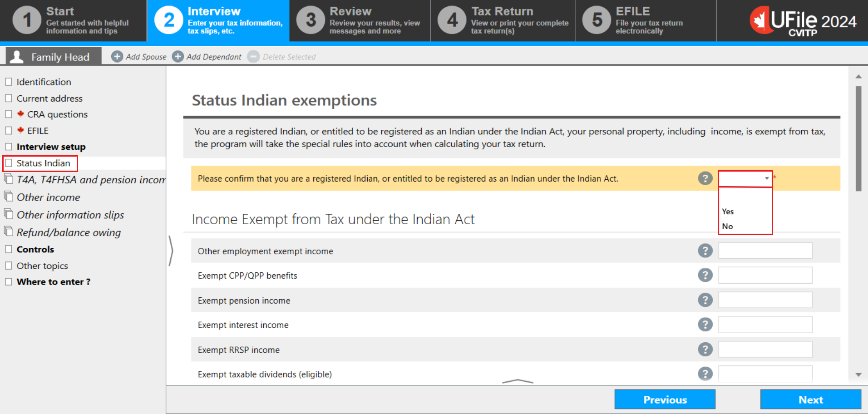Viewport: 868px width, 414px height.
Task: Check the EFILE sidebar checkbox
Action: (x=8, y=130)
